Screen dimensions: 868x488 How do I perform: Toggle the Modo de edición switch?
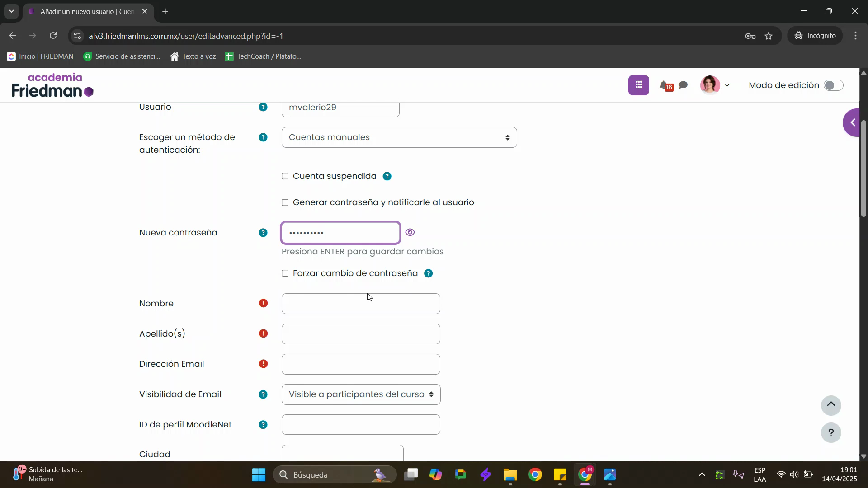pos(833,85)
